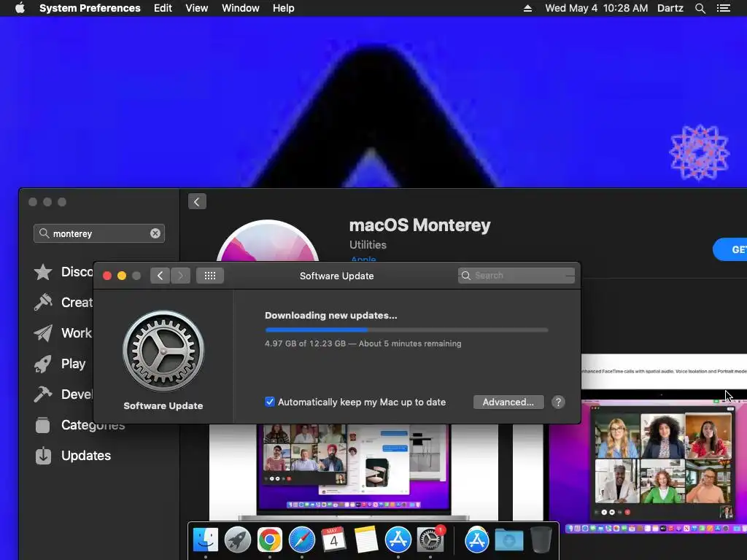Click the Software Update gear icon
747x560 pixels.
coord(163,351)
